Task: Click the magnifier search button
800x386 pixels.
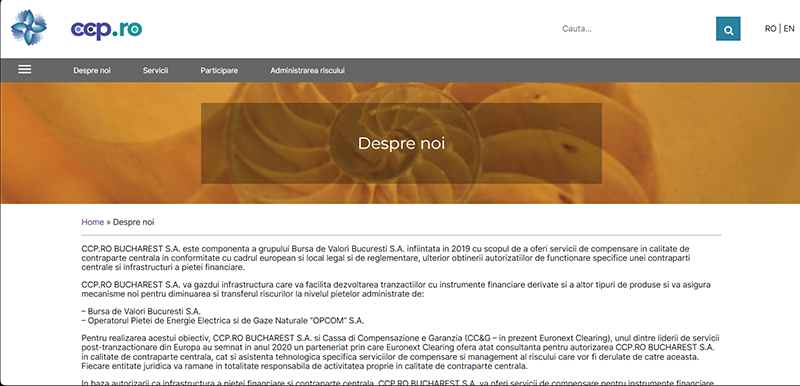Action: (x=728, y=29)
